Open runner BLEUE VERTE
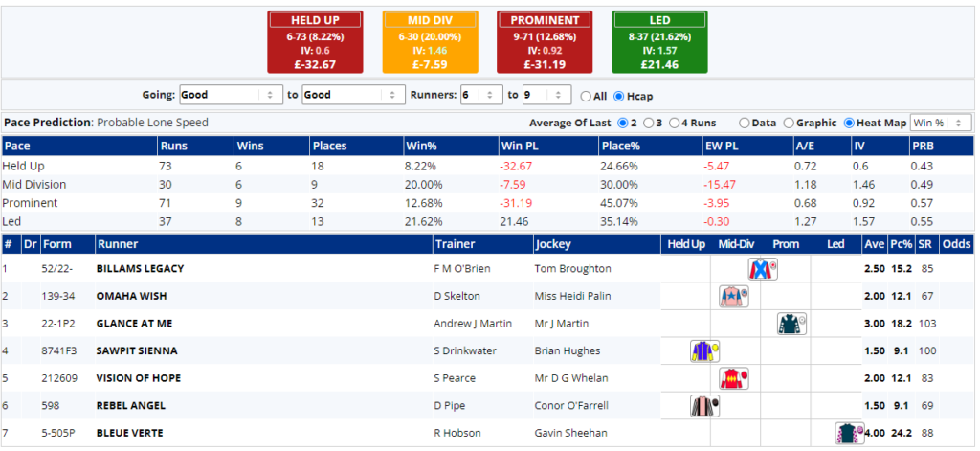980x451 pixels. point(129,433)
